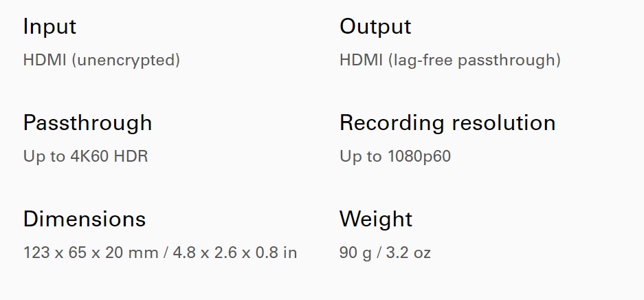The width and height of the screenshot is (644, 300).
Task: Click the HDMI word under Output
Action: (362, 61)
